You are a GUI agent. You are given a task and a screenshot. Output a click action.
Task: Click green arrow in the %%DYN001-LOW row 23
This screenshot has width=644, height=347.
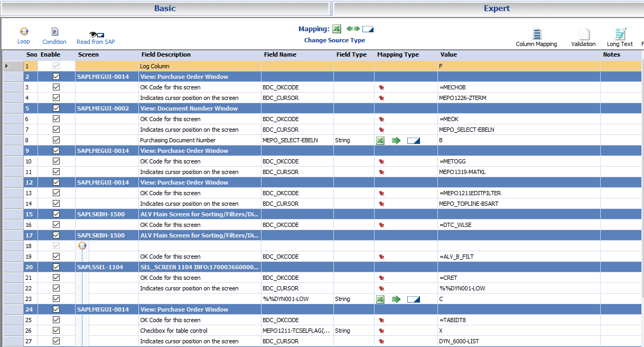click(x=396, y=299)
